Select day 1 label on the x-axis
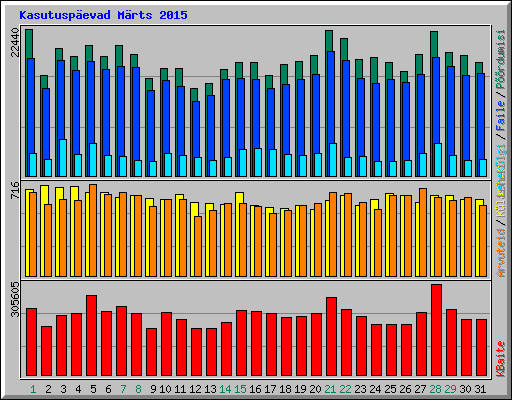 (33, 389)
